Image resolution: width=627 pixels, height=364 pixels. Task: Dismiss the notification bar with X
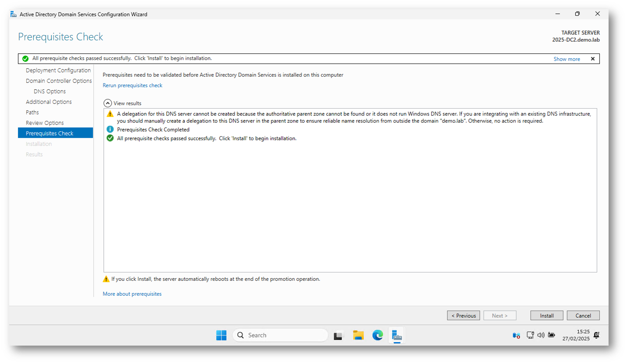click(593, 59)
